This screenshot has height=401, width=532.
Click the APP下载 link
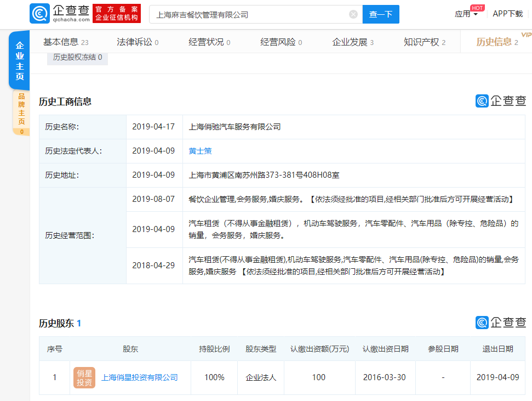tap(507, 14)
